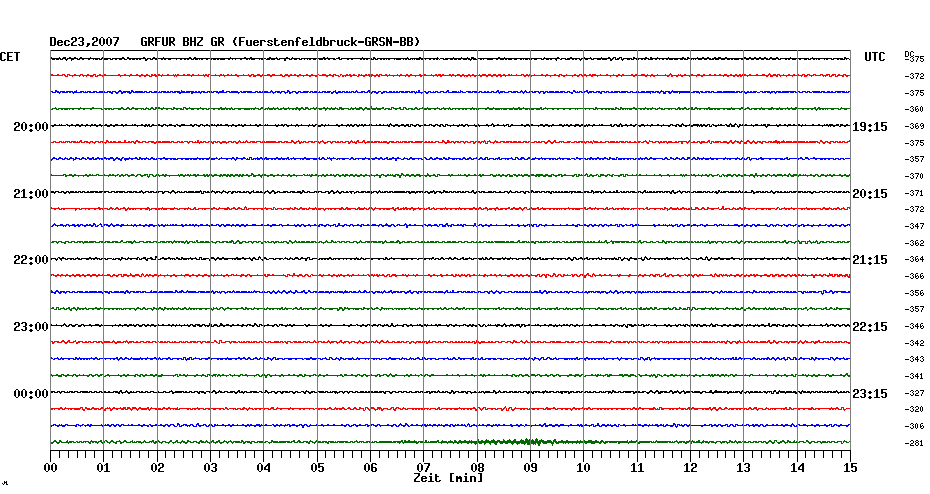Image resolution: width=930 pixels, height=494 pixels.
Task: Select the DC offset value -362
Action: (914, 243)
